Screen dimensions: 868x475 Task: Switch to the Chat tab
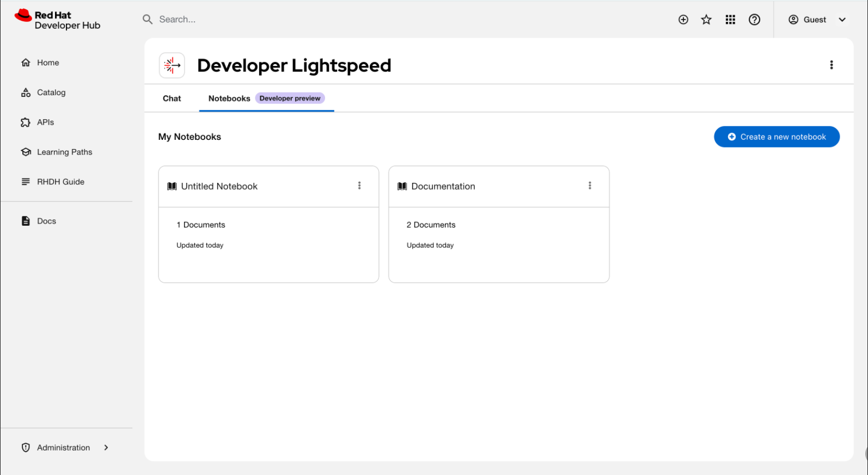click(x=172, y=98)
